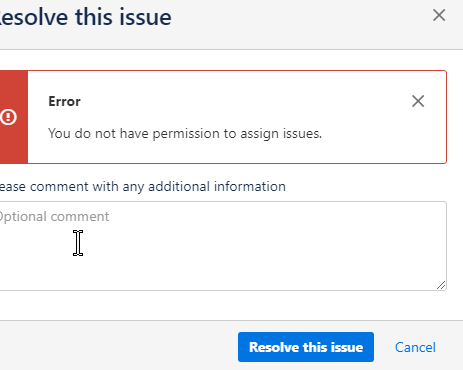Image resolution: width=463 pixels, height=370 pixels.
Task: Click the red exclamation error icon
Action: [x=8, y=117]
